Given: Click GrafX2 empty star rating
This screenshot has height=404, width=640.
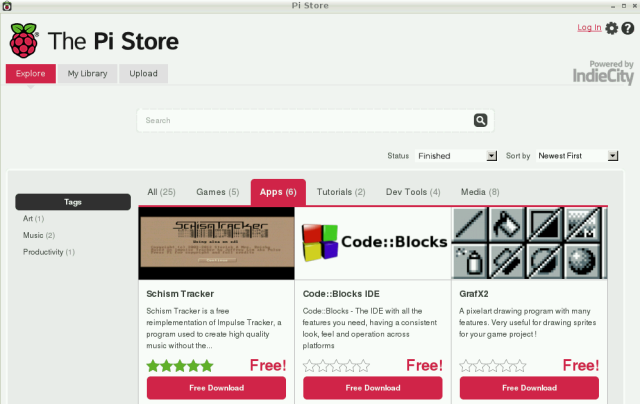Looking at the screenshot, I should click(493, 366).
